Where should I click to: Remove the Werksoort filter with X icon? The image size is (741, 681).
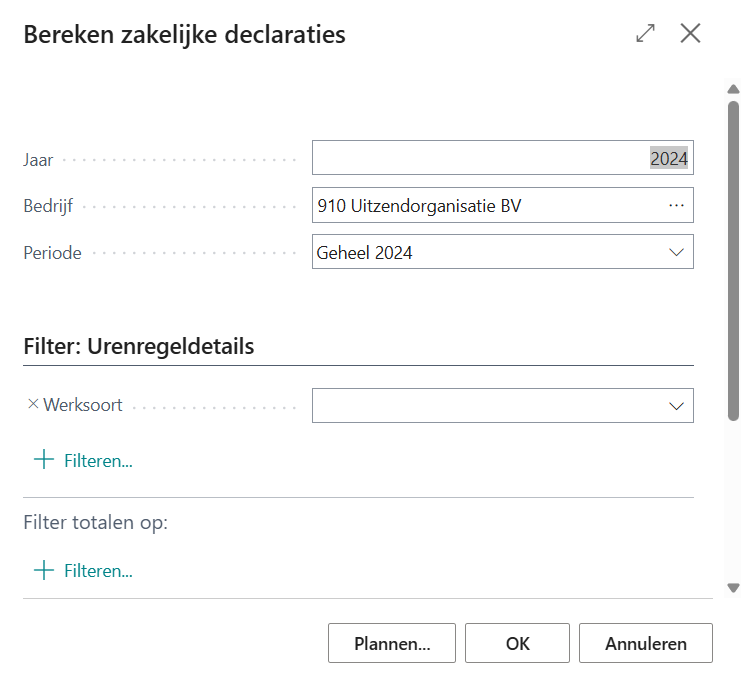click(x=32, y=405)
